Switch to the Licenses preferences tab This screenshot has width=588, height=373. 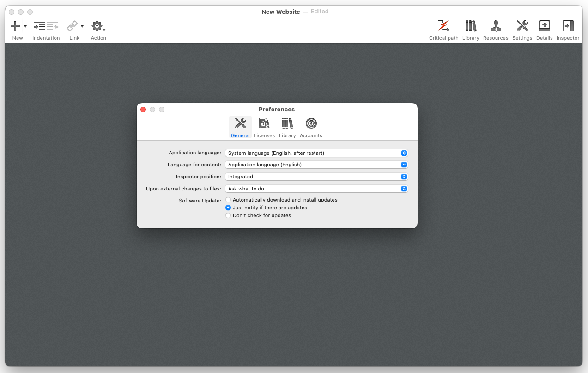(x=264, y=127)
